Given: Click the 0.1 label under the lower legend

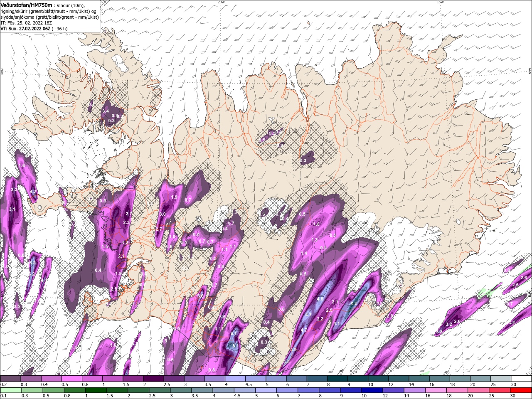Looking at the screenshot, I should click(x=3, y=396).
